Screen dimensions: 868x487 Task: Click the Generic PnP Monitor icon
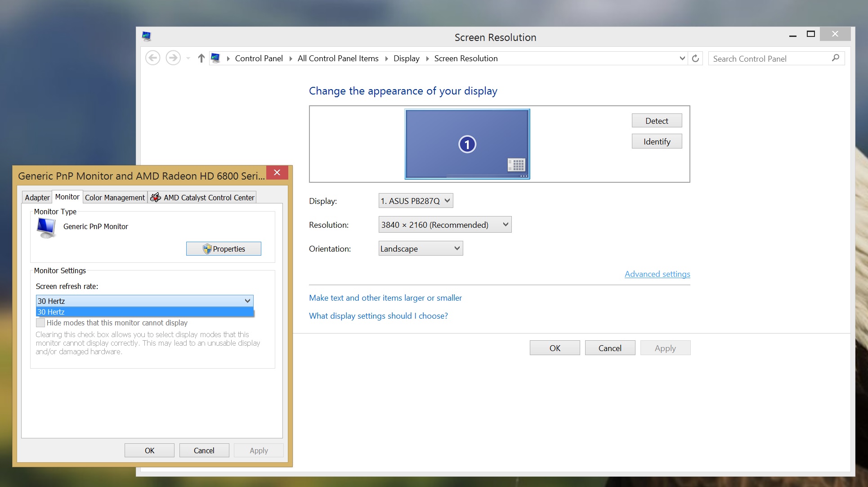coord(46,228)
